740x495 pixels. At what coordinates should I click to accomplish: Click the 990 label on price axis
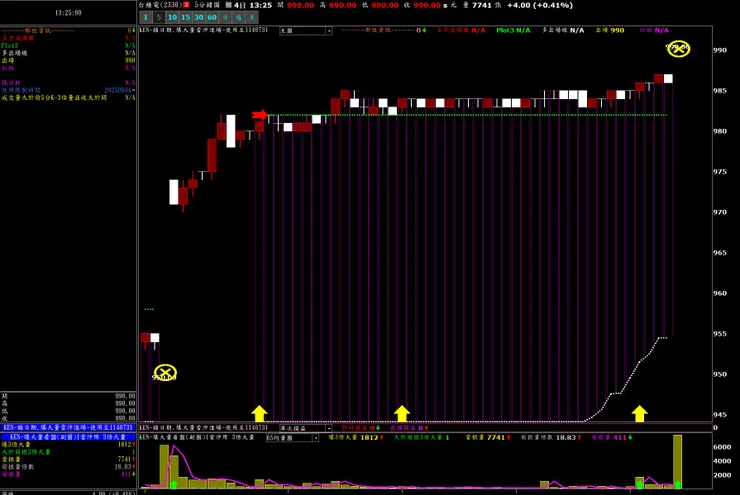(x=720, y=50)
